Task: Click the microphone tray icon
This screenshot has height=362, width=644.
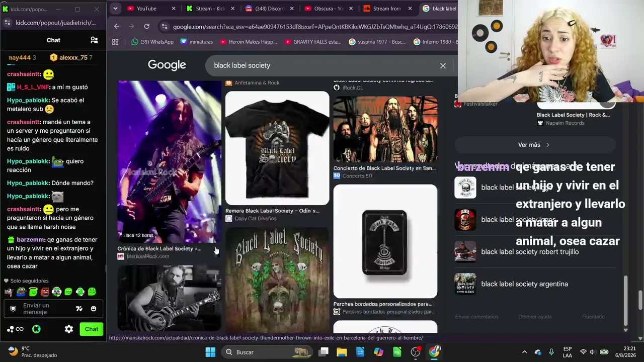Action: click(x=551, y=352)
